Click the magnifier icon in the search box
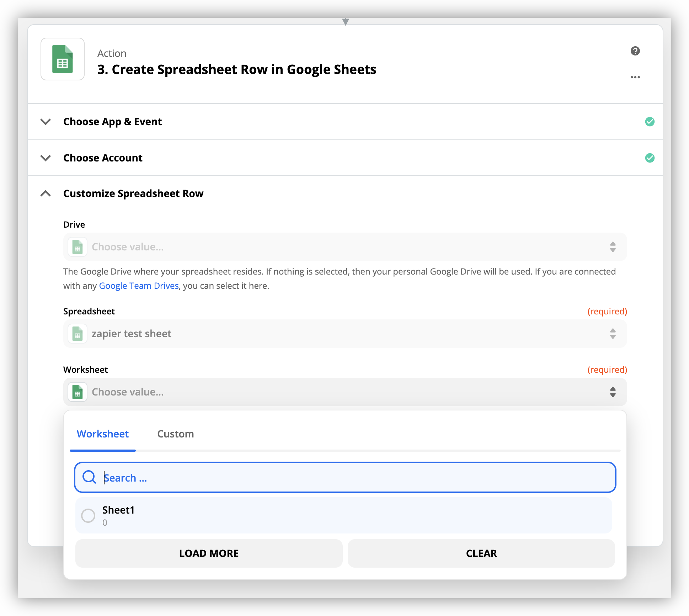Screen dimensions: 689x616 click(89, 477)
